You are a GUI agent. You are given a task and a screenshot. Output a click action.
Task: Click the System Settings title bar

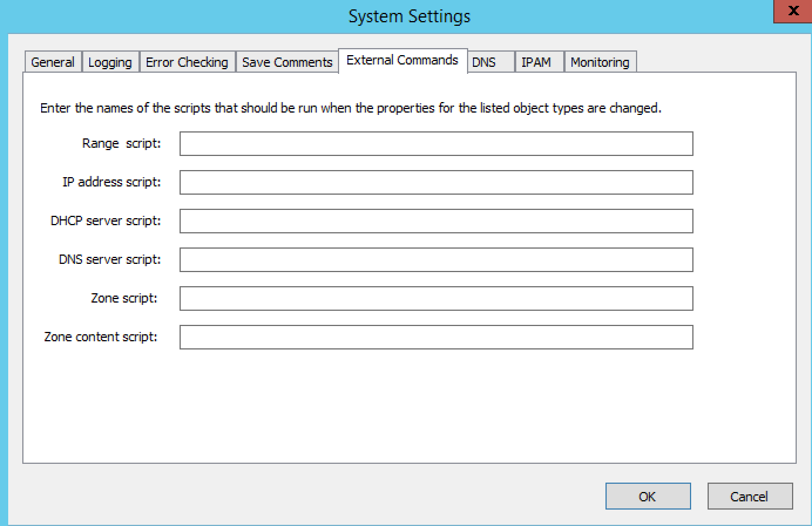point(409,16)
